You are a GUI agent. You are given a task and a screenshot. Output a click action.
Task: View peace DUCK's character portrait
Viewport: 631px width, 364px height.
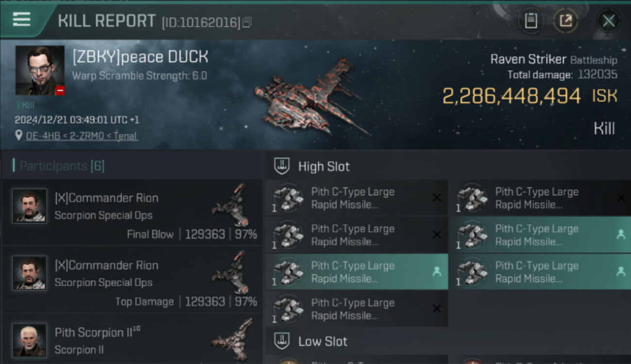point(40,70)
